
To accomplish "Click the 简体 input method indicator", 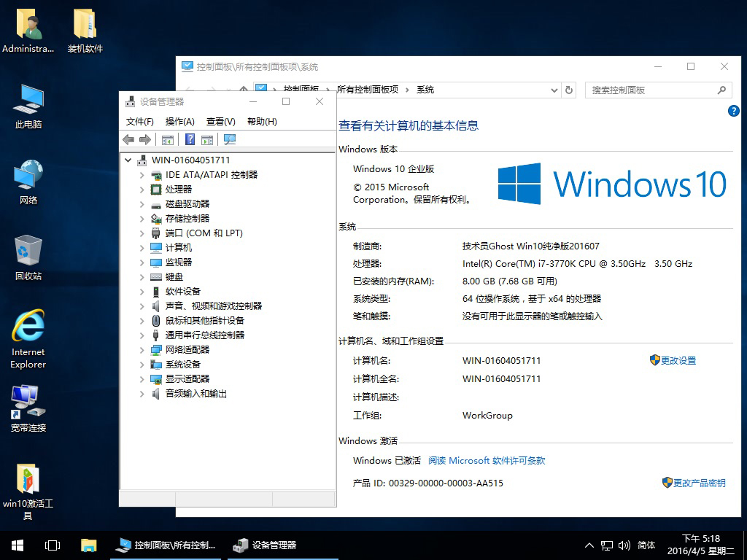I will (646, 545).
